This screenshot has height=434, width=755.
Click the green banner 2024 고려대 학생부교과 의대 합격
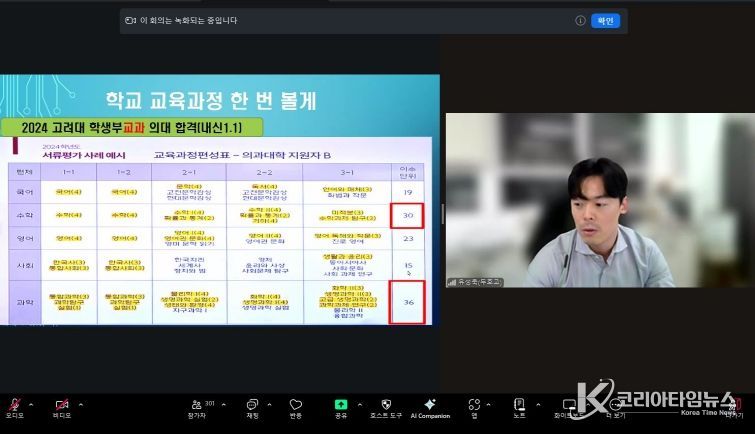pyautogui.click(x=131, y=128)
